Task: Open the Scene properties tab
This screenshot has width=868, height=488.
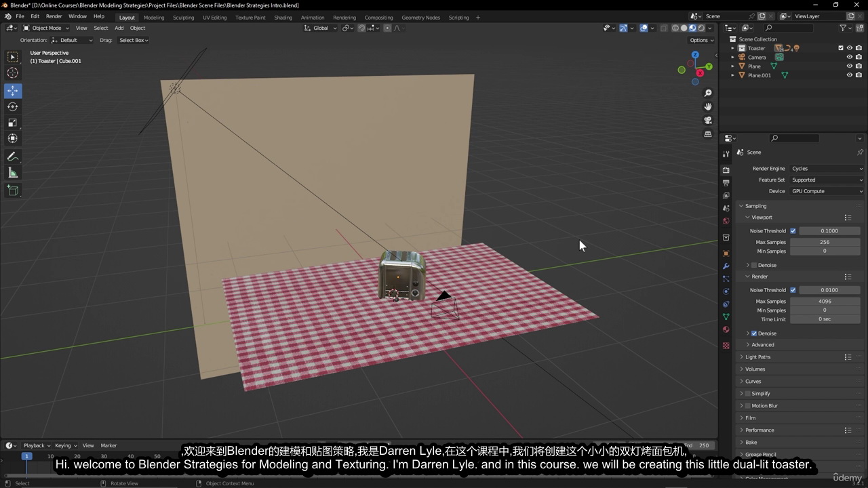Action: pyautogui.click(x=726, y=208)
